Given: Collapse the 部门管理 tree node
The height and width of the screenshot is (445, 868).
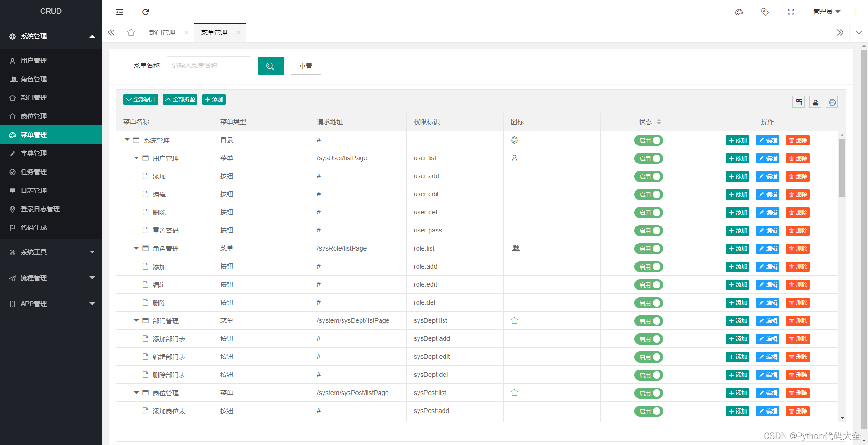Looking at the screenshot, I should [136, 320].
